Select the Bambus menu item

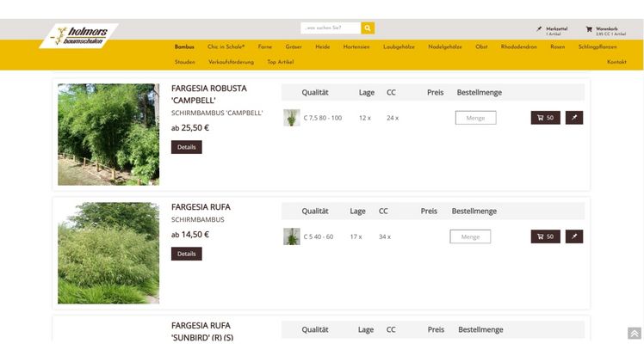(184, 47)
